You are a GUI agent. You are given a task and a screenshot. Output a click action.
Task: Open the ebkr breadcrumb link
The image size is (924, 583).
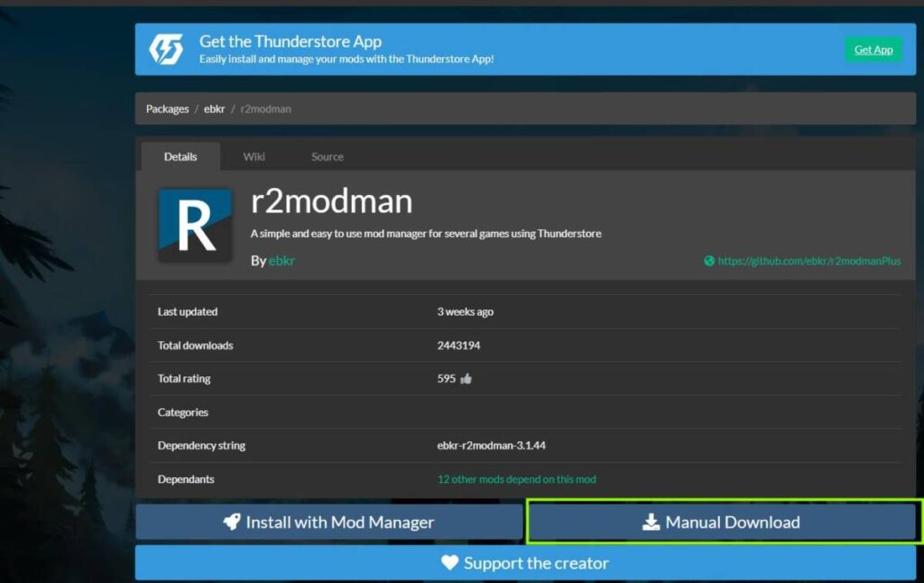pos(214,109)
